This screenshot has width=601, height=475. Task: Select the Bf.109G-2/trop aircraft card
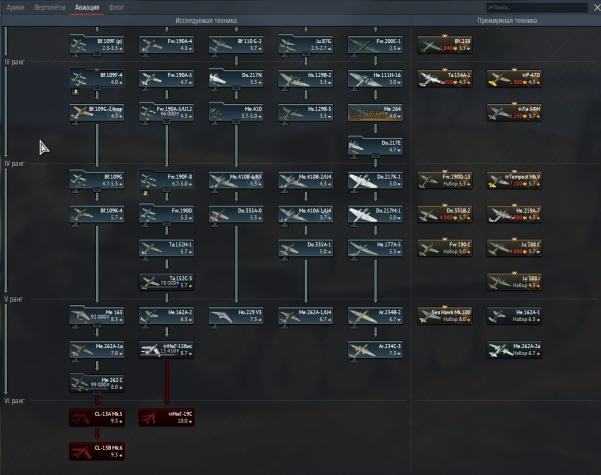click(x=97, y=112)
